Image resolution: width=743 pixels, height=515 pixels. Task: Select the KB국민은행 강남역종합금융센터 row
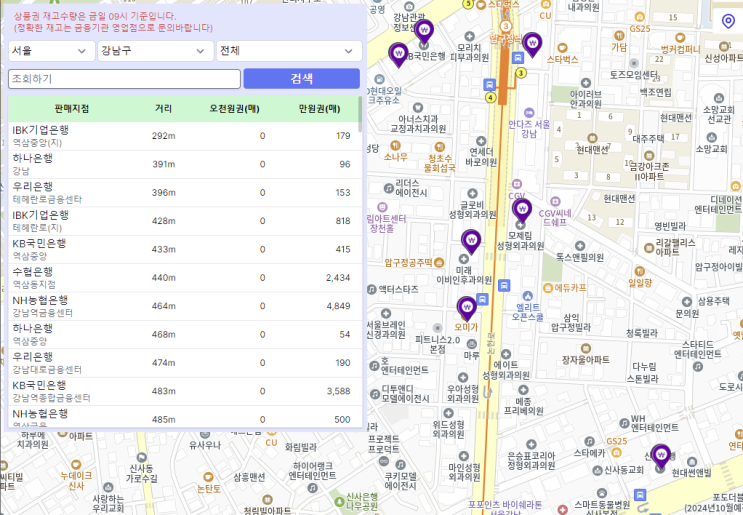coord(183,392)
